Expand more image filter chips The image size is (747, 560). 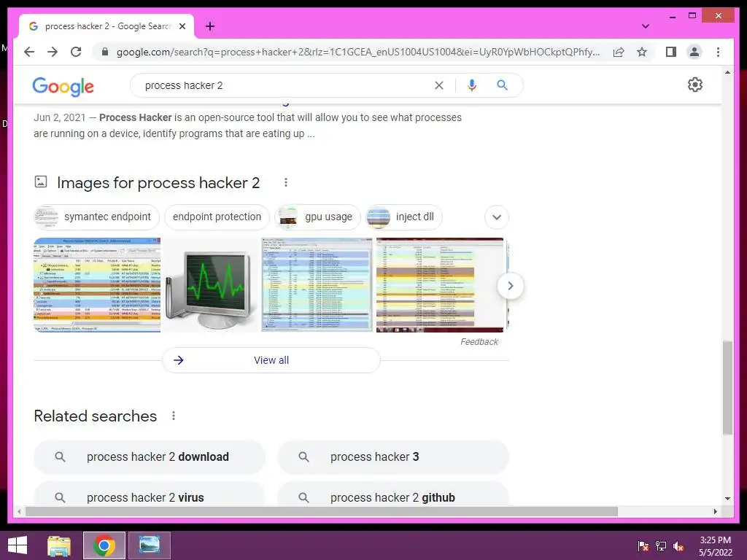tap(496, 217)
